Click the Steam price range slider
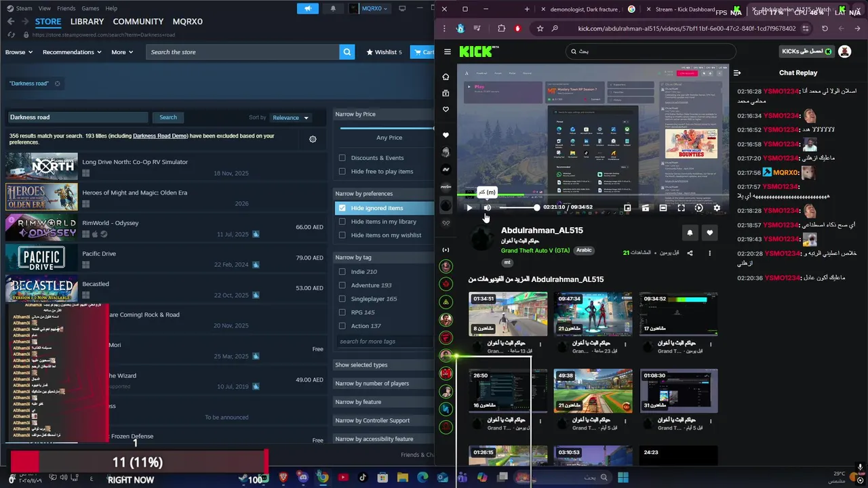This screenshot has width=868, height=488. [x=387, y=127]
